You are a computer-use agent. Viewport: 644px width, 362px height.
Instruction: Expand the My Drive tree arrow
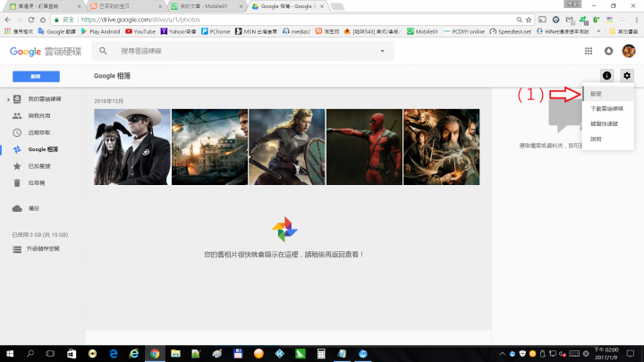click(8, 99)
